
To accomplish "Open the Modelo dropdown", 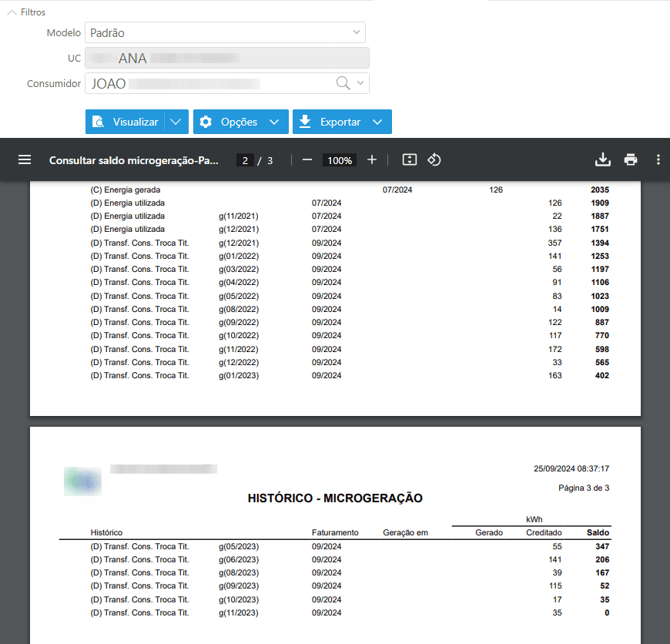I will click(x=356, y=32).
